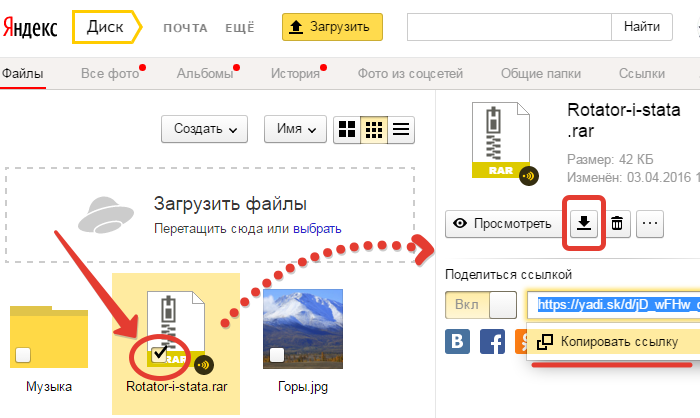Click the search input field
This screenshot has height=418, width=700.
pos(509,27)
